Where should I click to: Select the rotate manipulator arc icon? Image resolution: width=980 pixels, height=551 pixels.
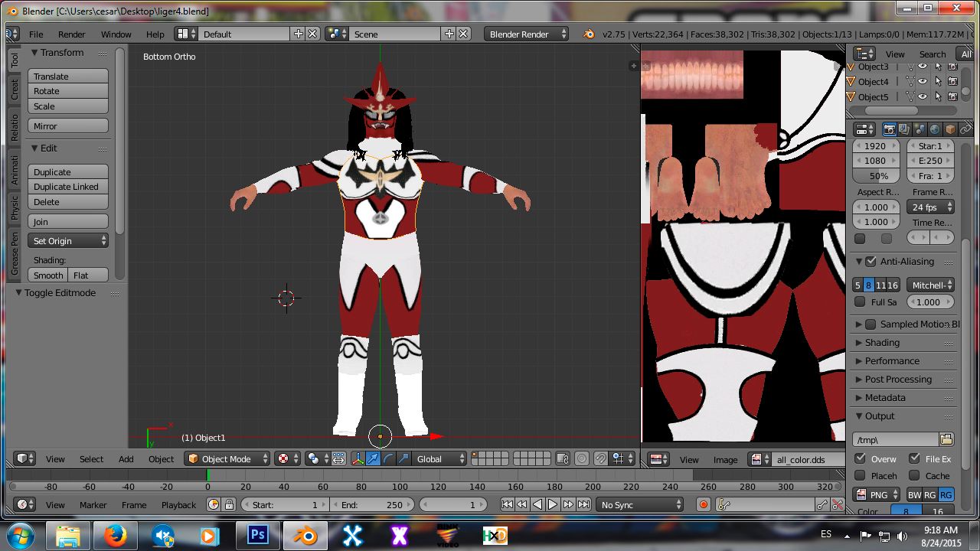tap(388, 459)
